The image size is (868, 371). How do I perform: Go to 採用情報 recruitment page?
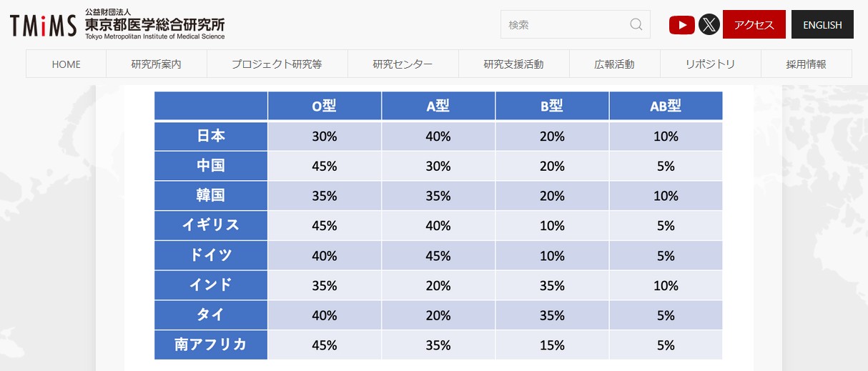pyautogui.click(x=806, y=64)
